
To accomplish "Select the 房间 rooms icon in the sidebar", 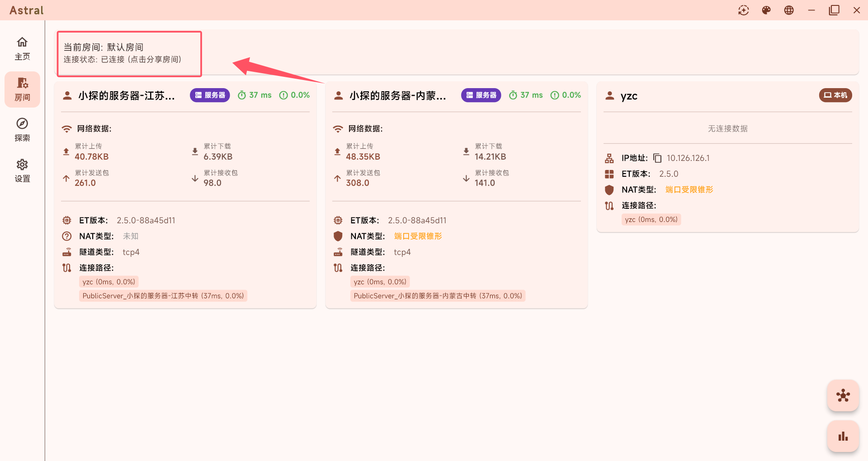I will (22, 89).
